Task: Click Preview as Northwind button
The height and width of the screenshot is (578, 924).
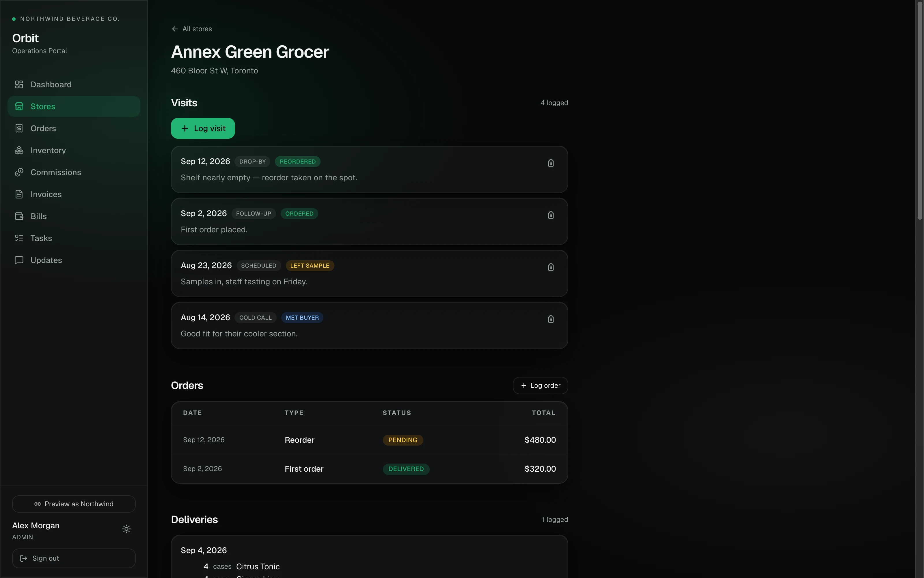Action: (74, 504)
